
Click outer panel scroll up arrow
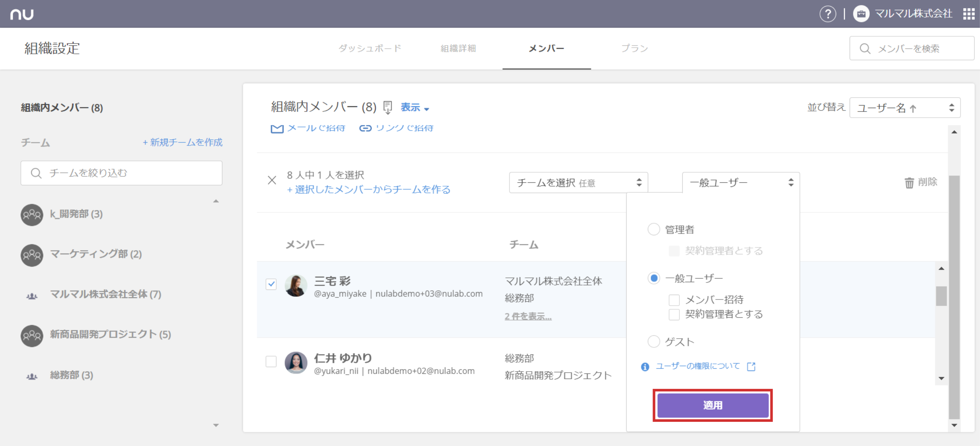954,132
